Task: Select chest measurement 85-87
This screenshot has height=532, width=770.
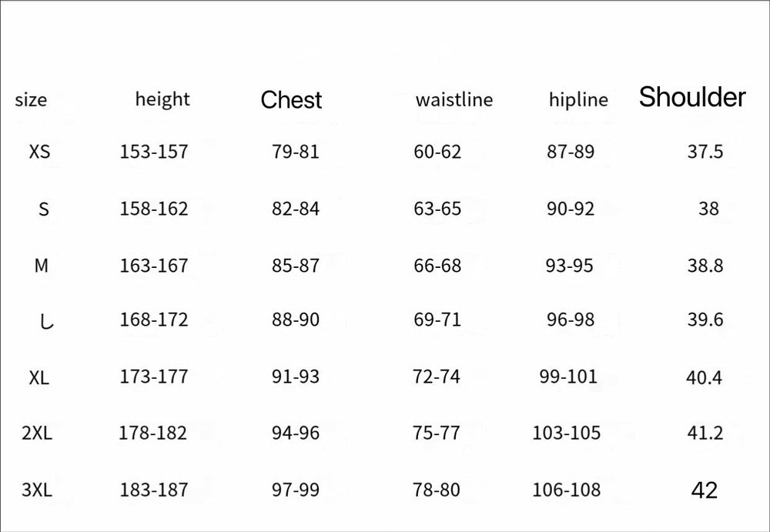Action: [295, 266]
